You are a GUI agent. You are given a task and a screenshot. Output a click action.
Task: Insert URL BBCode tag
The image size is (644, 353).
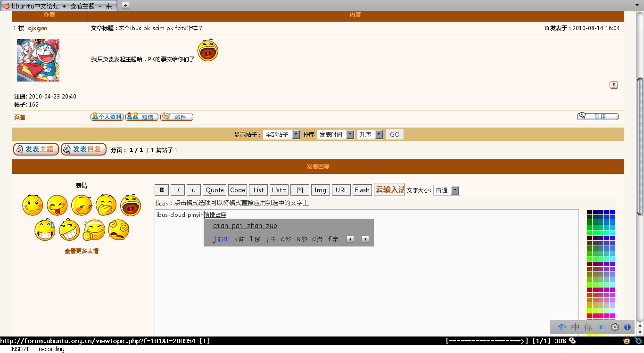341,190
